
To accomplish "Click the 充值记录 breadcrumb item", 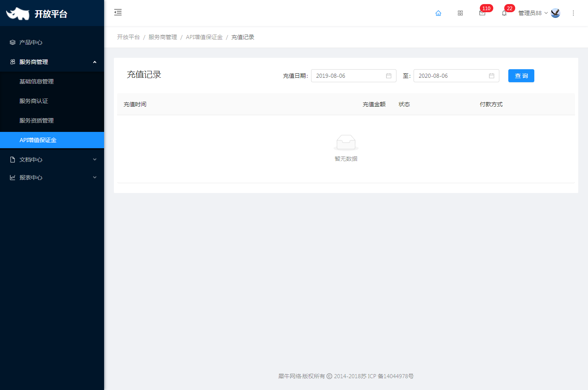I will 243,37.
